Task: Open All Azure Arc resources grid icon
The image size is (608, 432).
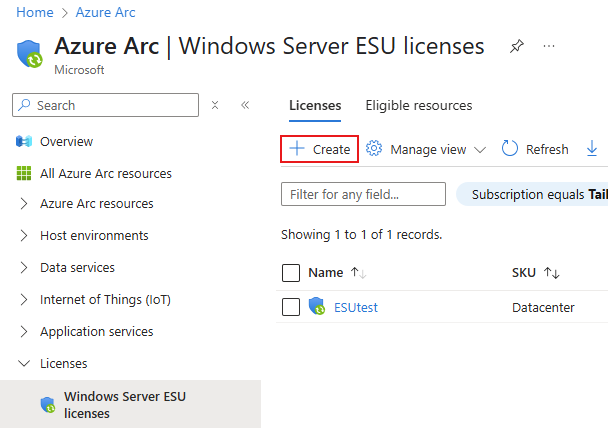Action: [x=25, y=174]
